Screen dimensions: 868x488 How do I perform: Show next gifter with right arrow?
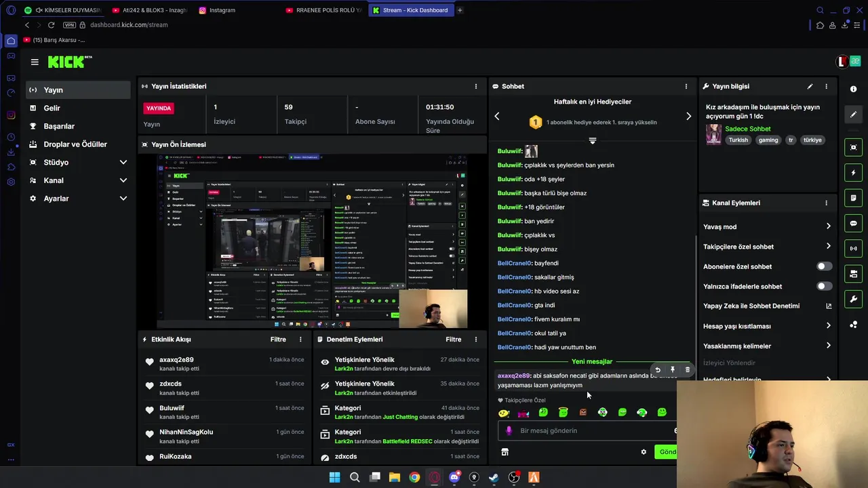(688, 117)
